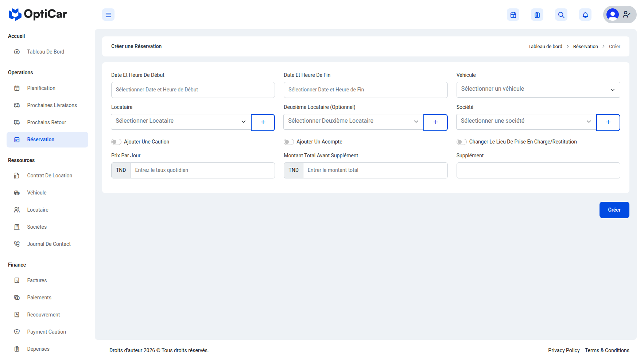
Task: Add new Locataire with plus button
Action: coord(263,122)
